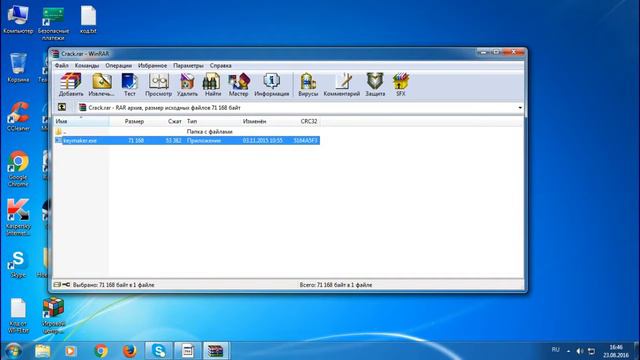The image size is (640, 360).
Task: Show archive Информация (Info)
Action: (271, 85)
